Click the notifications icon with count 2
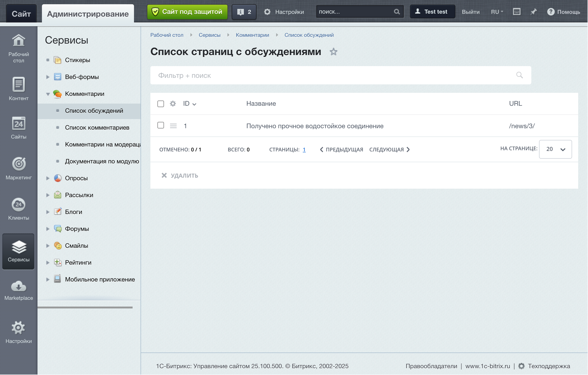The height and width of the screenshot is (375, 588). click(x=244, y=12)
